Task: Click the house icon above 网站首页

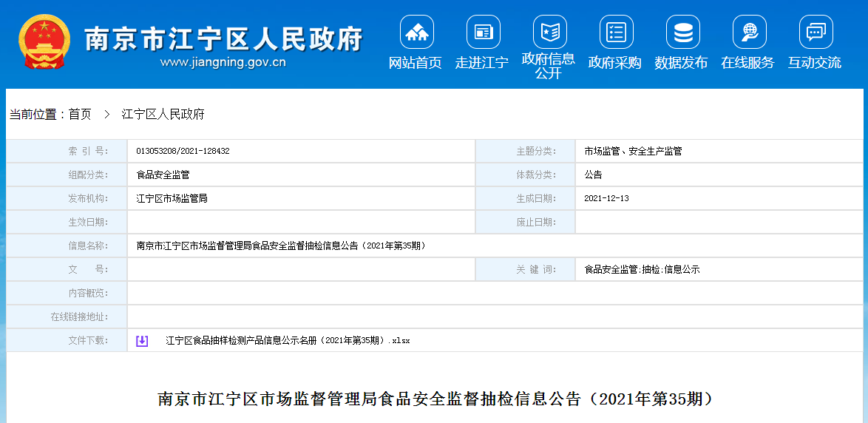Action: [417, 32]
